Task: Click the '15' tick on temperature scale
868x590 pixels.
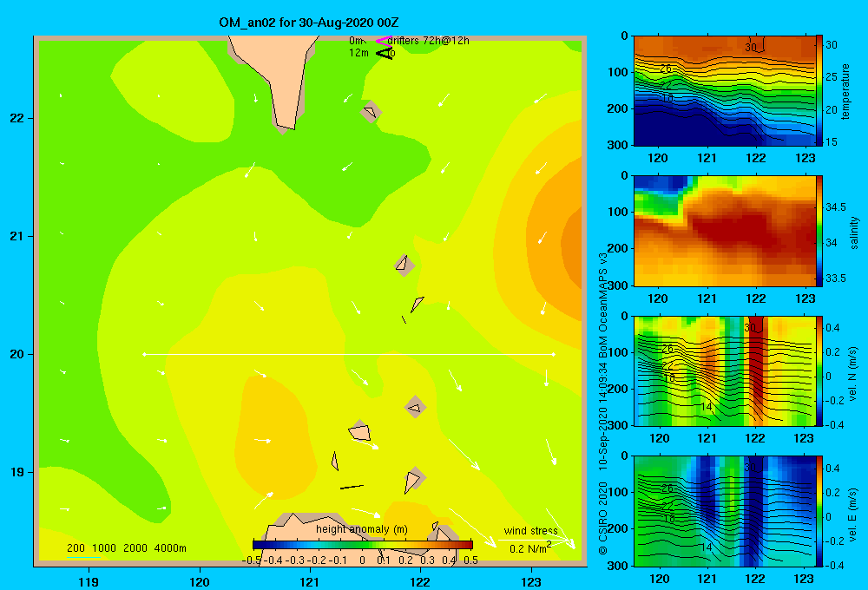Action: click(832, 141)
